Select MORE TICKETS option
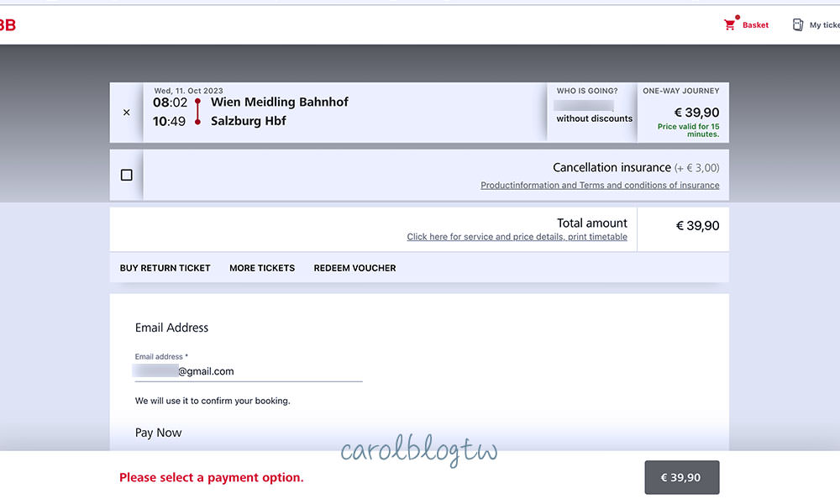This screenshot has width=840, height=504. pyautogui.click(x=262, y=268)
